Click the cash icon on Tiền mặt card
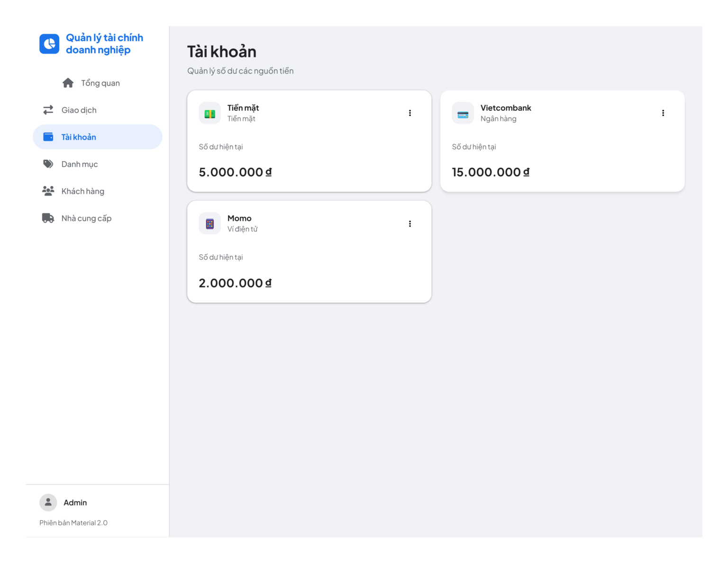Image resolution: width=728 pixels, height=563 pixels. (210, 113)
